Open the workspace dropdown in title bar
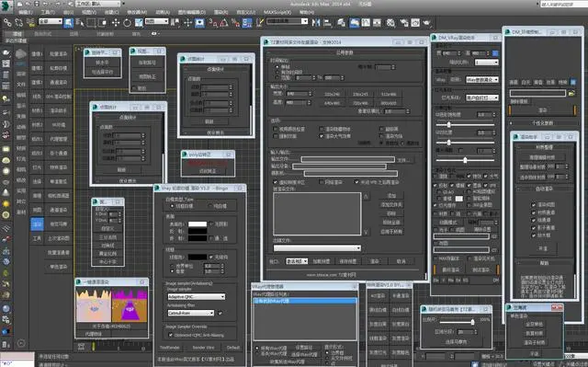Viewport: 588px width, 367px height. coord(98,4)
